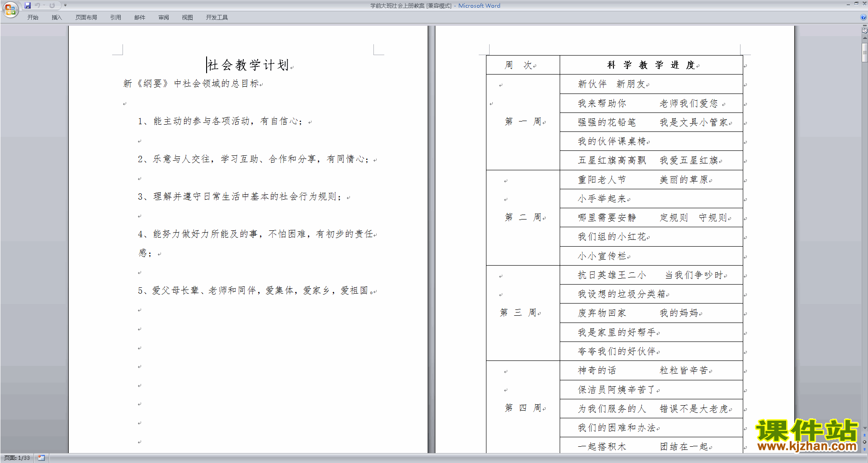
Task: Open the 邮件 ribbon tab
Action: (140, 18)
